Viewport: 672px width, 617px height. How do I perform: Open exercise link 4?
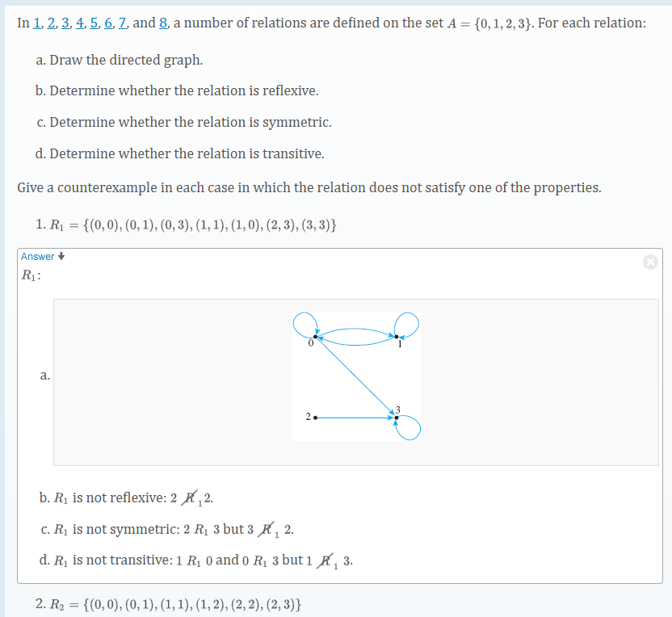click(80, 23)
